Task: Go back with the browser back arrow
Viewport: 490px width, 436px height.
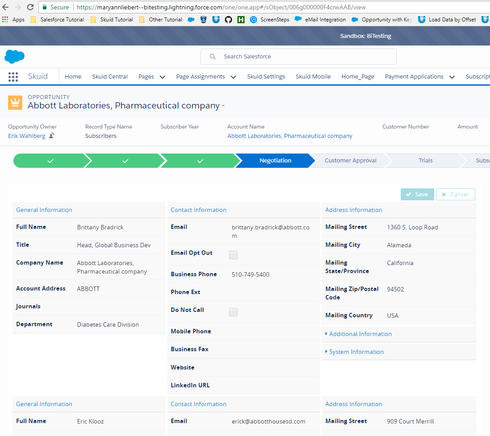Action: coord(5,7)
